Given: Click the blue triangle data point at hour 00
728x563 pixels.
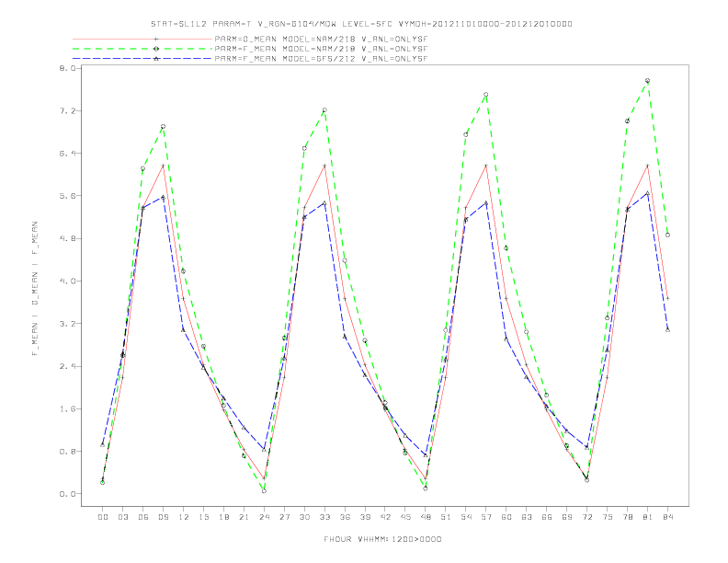Looking at the screenshot, I should 103,445.
